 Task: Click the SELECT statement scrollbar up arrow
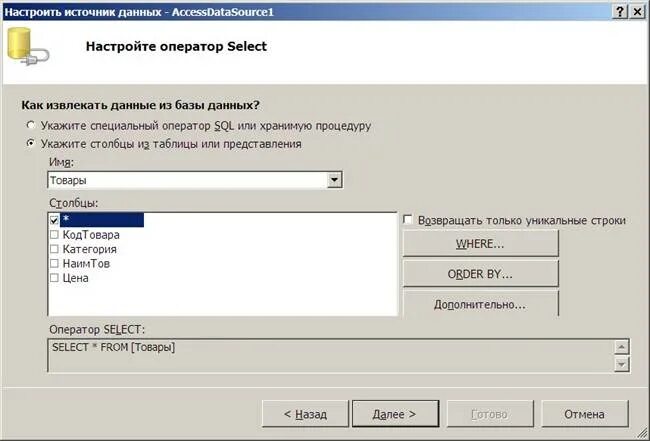tap(621, 347)
